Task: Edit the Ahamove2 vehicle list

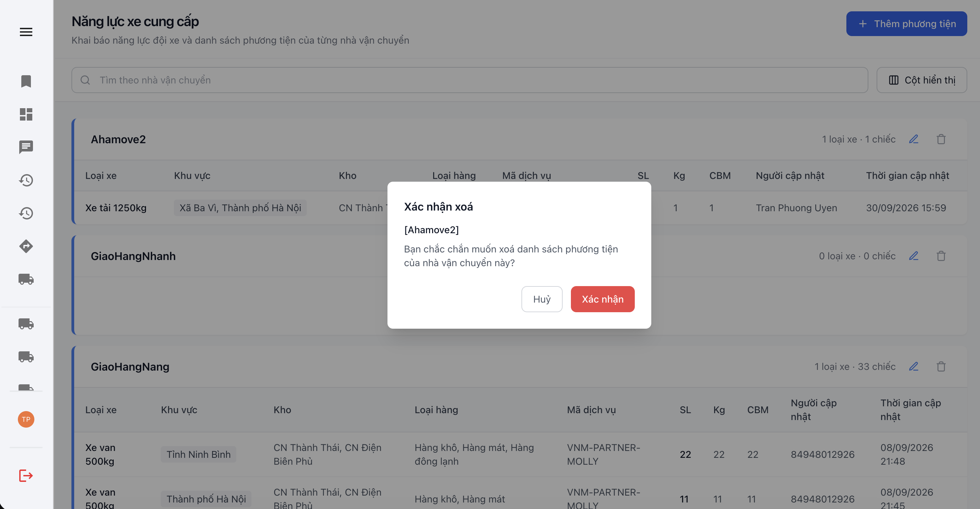Action: [913, 139]
